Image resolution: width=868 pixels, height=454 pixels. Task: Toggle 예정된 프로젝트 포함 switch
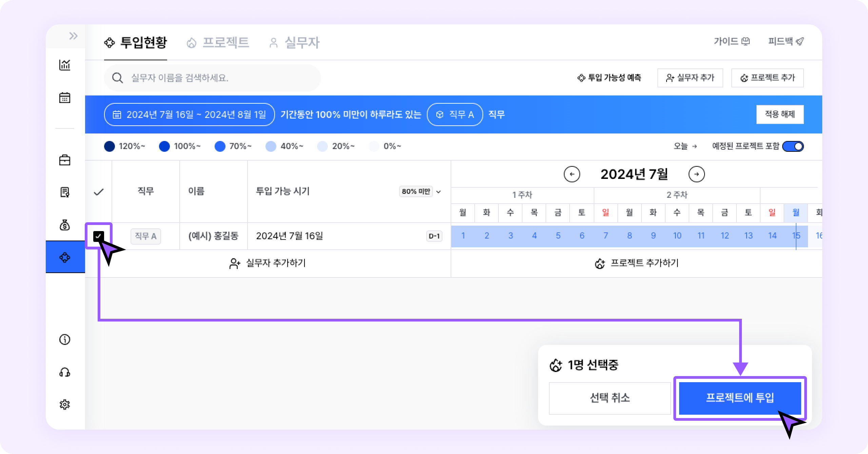click(x=793, y=146)
